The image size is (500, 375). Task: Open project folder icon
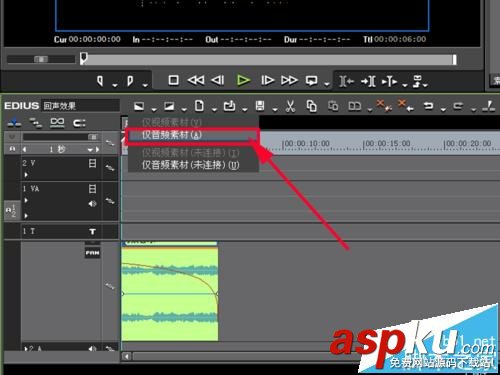click(x=229, y=106)
